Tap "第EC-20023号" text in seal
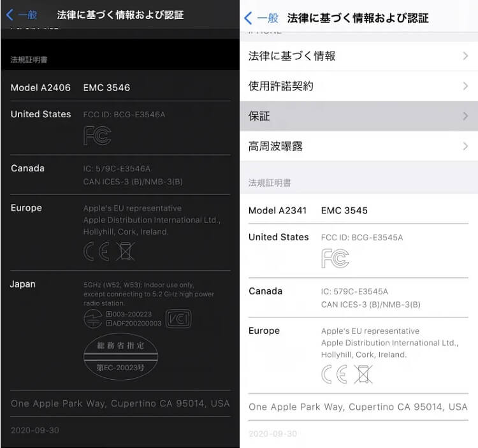Viewport: 478px width, 448px height. (x=120, y=368)
